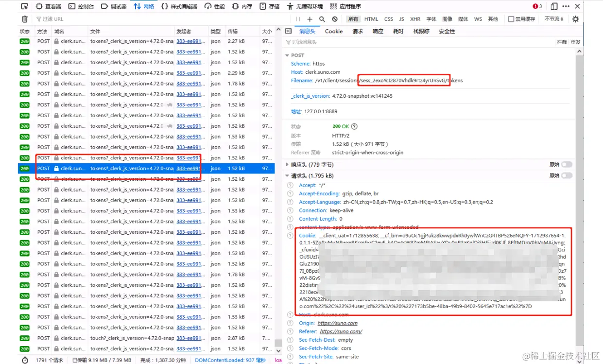Image resolution: width=603 pixels, height=364 pixels.
Task: Open the 耗时 details tab
Action: (398, 31)
